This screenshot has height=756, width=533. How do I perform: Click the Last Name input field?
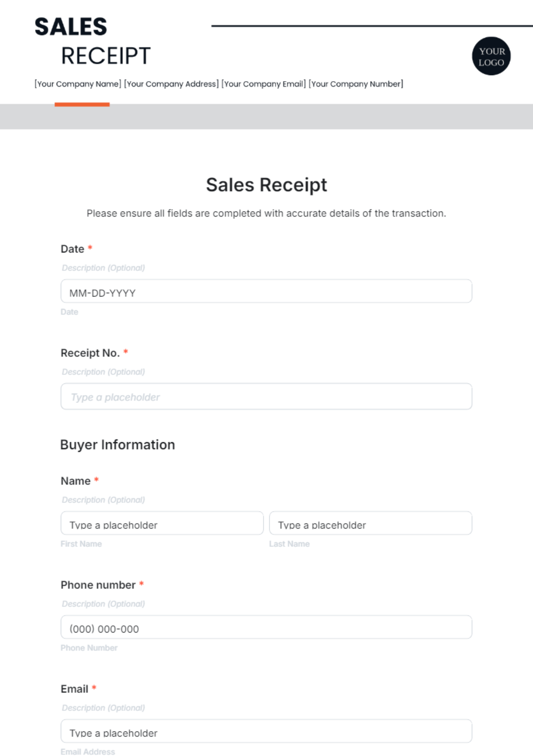370,523
